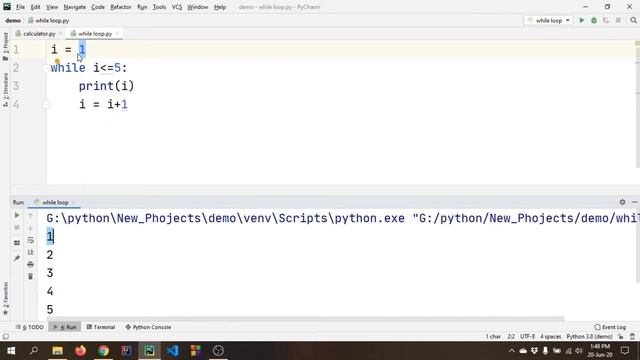Open the Window menu

point(198,7)
